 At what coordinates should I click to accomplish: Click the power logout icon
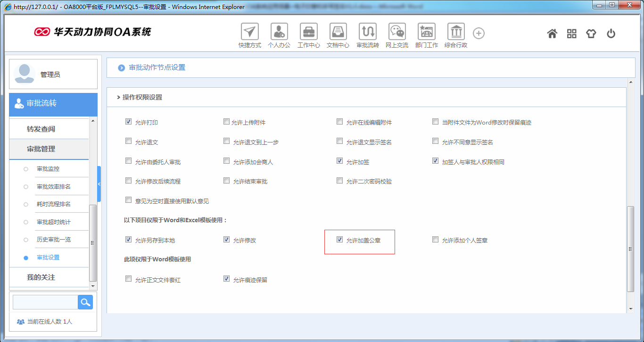(x=611, y=33)
